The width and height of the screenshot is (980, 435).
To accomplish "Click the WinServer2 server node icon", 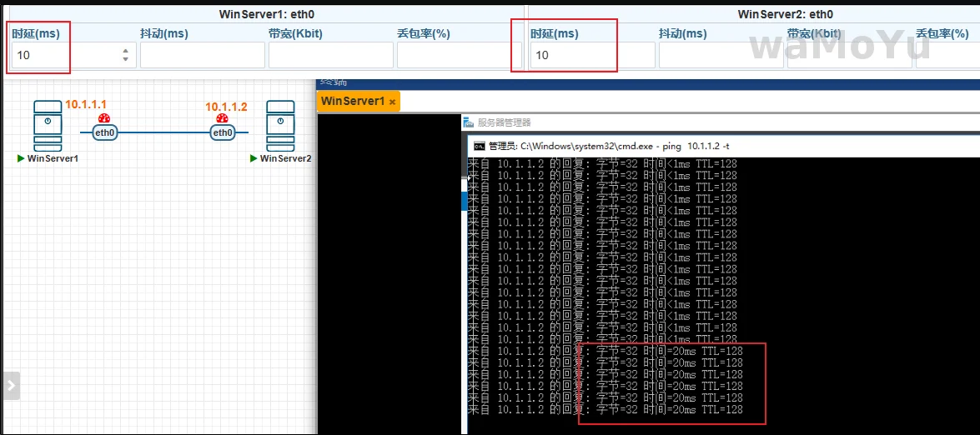I will point(280,126).
